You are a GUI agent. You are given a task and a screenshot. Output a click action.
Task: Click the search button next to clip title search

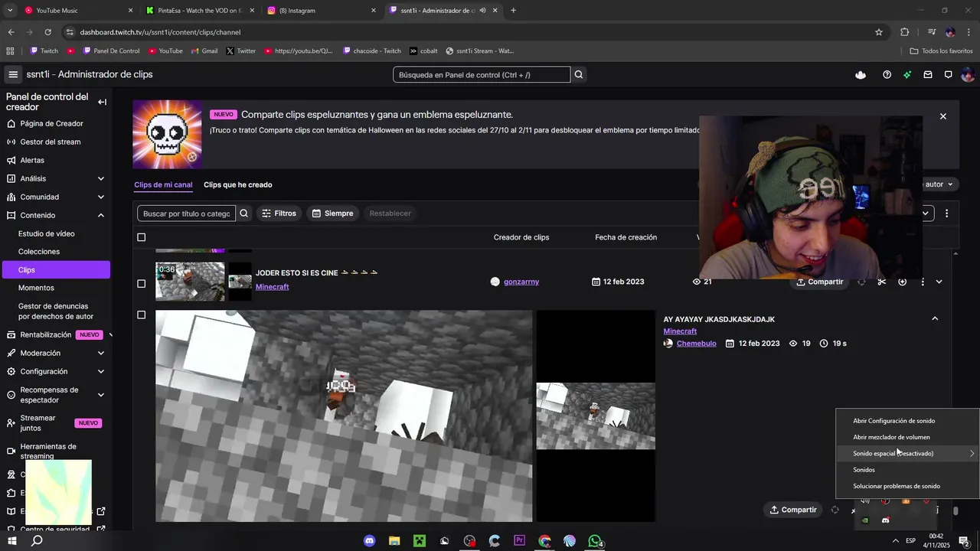coord(244,214)
